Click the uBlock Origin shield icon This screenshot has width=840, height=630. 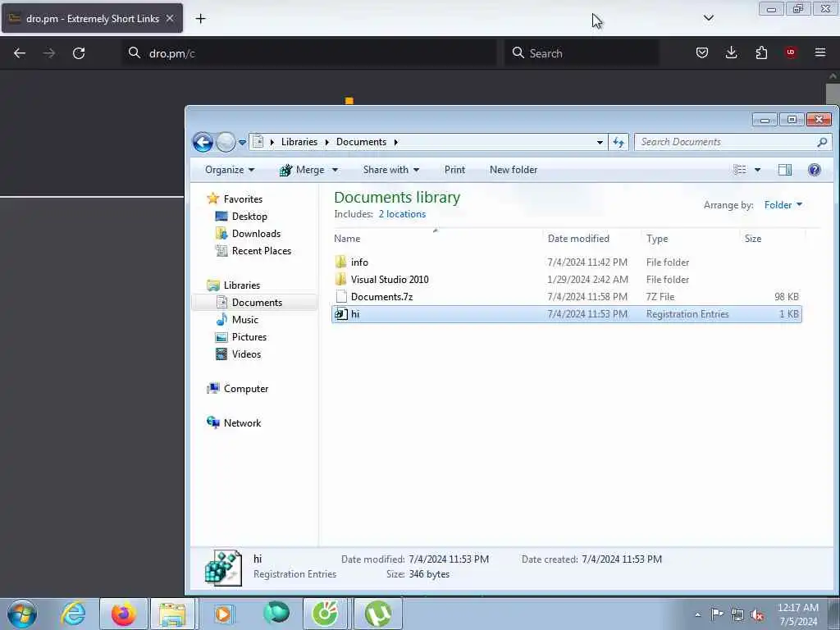790,52
